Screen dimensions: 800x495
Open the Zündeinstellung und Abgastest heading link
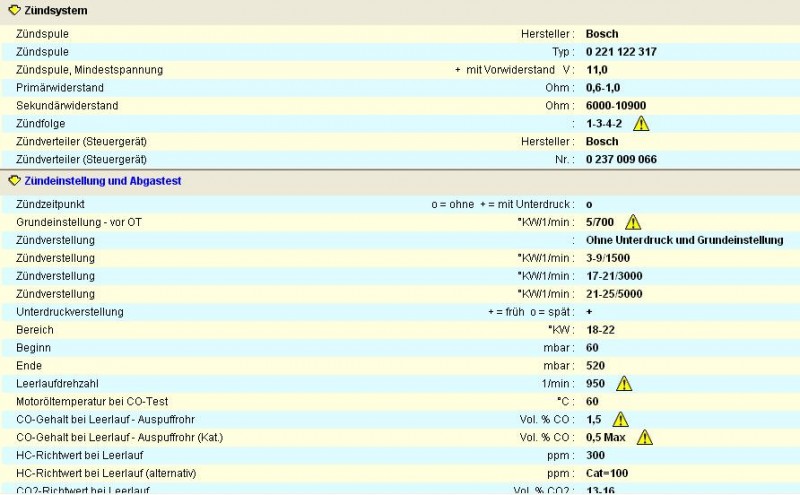click(102, 181)
